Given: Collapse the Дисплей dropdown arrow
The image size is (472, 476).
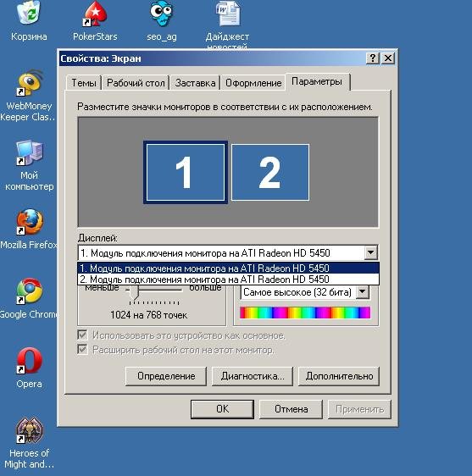Looking at the screenshot, I should point(371,252).
